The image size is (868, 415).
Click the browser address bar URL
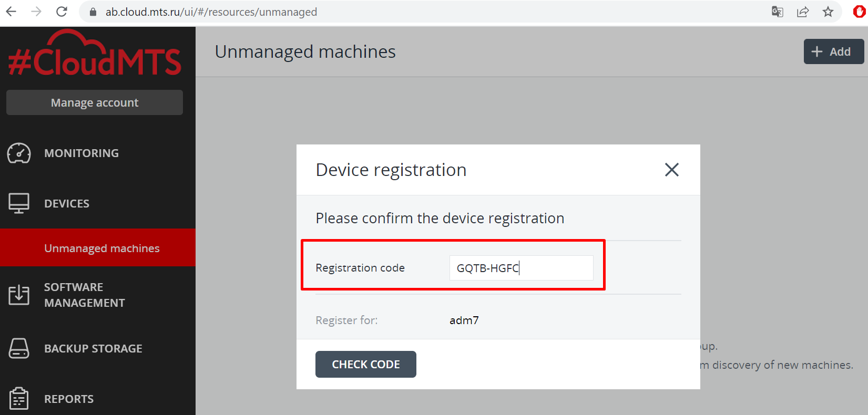211,12
